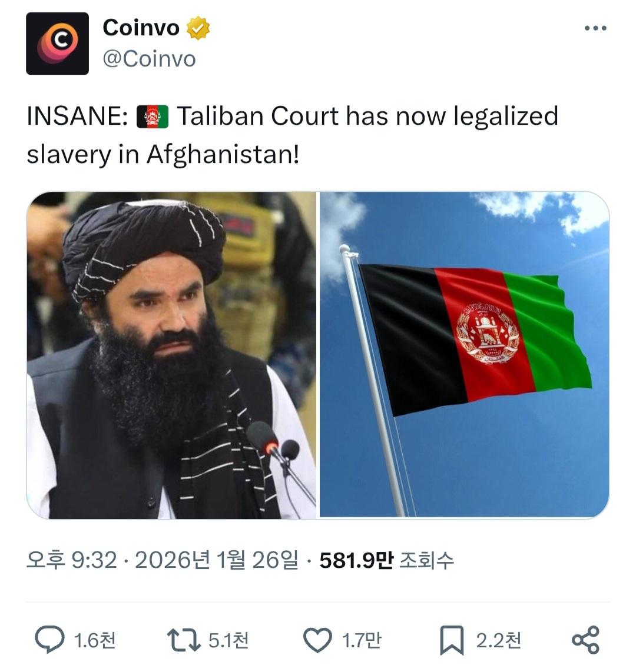
Task: View the 581.9만 조회수 view count
Action: point(386,560)
